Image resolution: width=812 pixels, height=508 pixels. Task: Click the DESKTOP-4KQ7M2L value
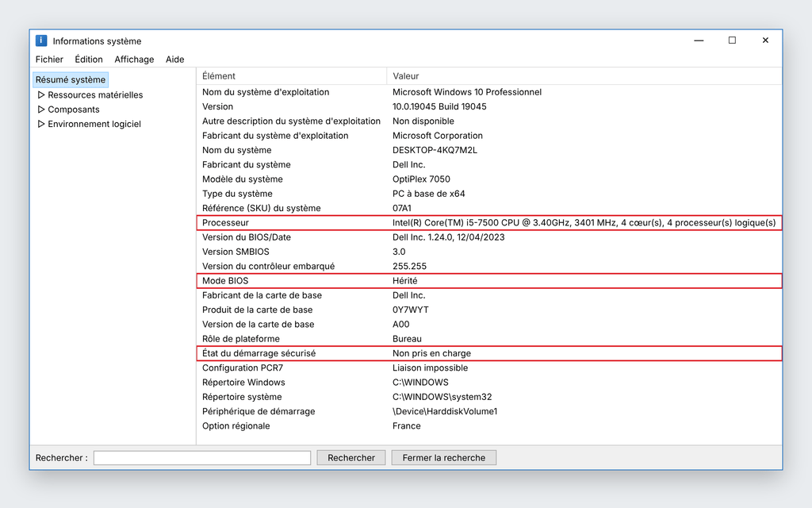435,150
